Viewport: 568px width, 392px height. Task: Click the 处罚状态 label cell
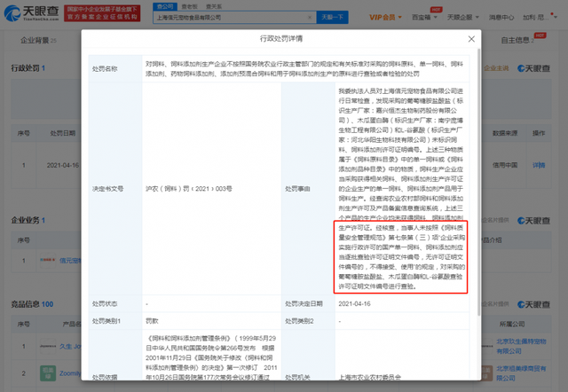coord(115,303)
